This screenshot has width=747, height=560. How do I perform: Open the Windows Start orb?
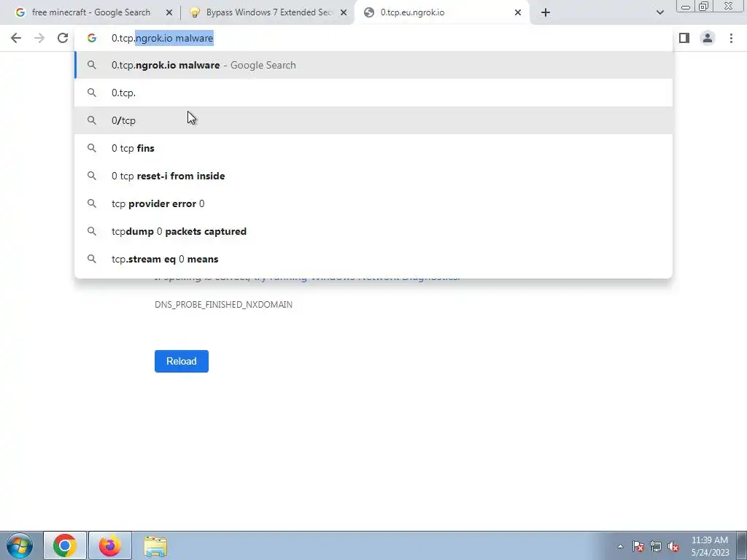(19, 545)
